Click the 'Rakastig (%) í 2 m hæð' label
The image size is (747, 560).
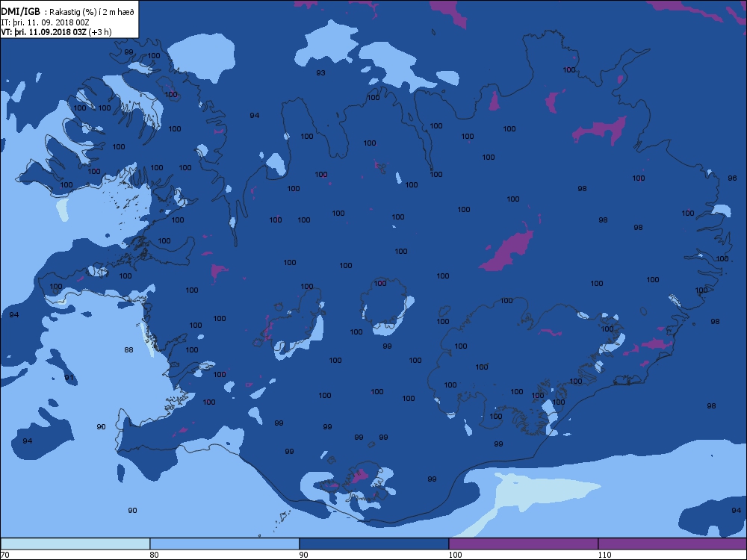click(x=92, y=13)
